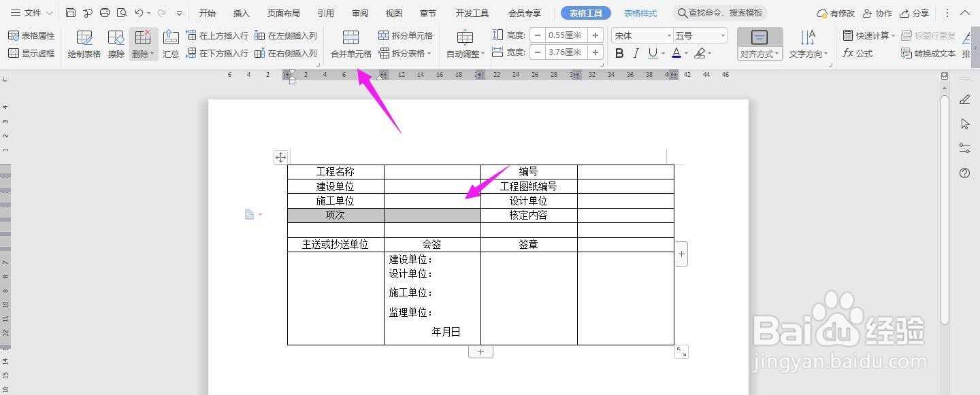This screenshot has height=395, width=980.
Task: Select the 绘制表格 (Draw Table) tool
Action: click(84, 44)
